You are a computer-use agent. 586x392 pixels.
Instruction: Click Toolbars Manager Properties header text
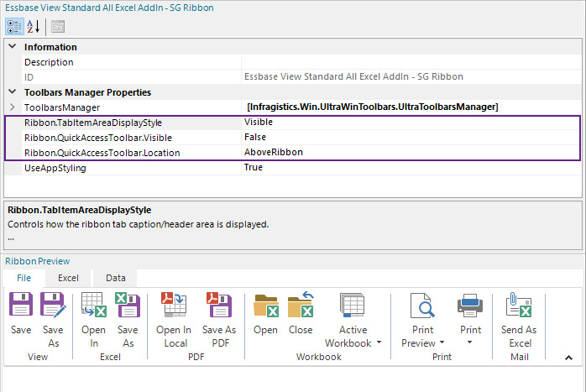(88, 92)
